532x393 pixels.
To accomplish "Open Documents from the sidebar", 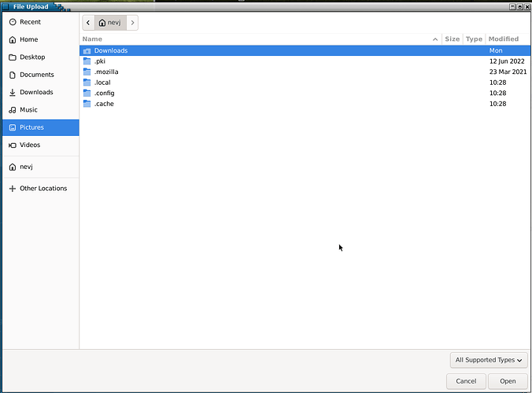I will (41, 75).
